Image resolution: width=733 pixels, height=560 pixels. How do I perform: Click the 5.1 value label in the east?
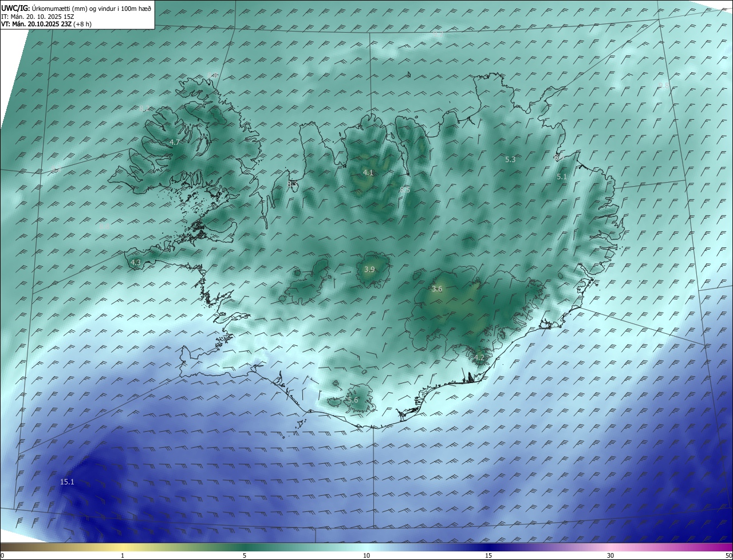pyautogui.click(x=562, y=177)
